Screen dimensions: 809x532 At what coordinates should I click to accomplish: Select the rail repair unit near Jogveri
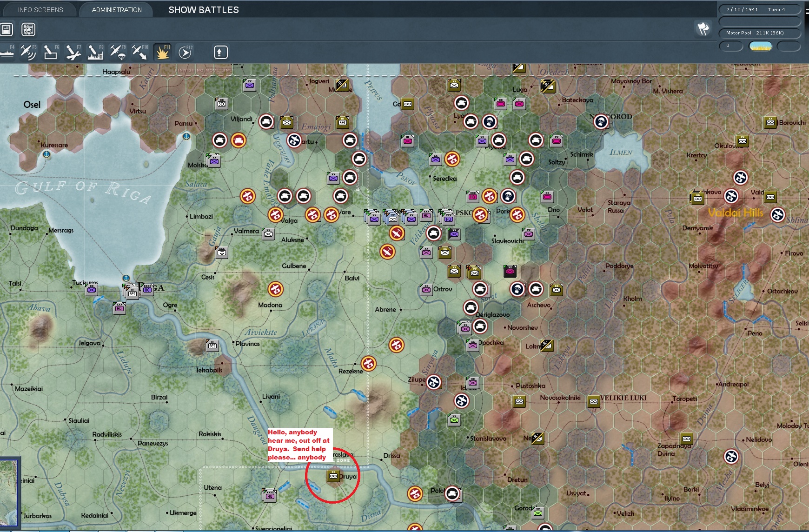point(343,85)
